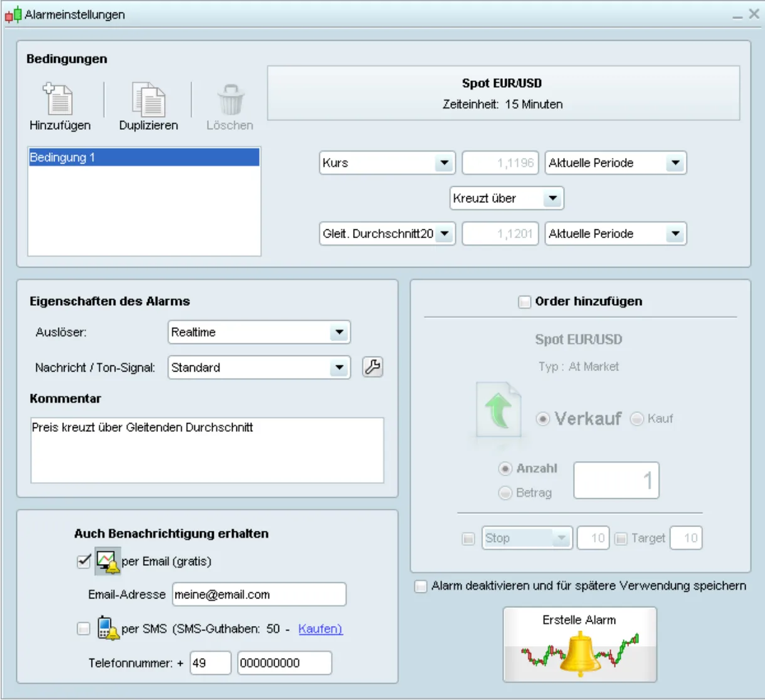Click the candlestick app icon in title bar
Screen dimensions: 765x700
coord(13,14)
